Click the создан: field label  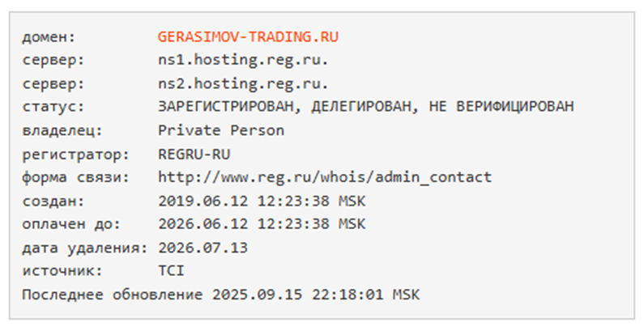click(x=51, y=201)
